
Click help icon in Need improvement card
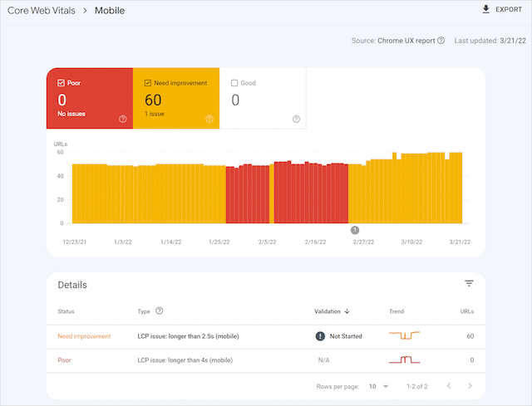[x=209, y=120]
